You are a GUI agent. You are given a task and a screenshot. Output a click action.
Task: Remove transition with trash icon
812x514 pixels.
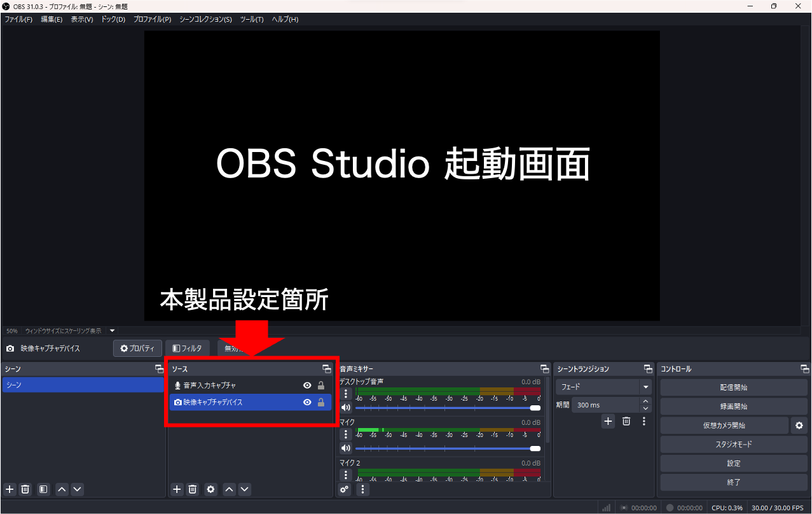tap(626, 421)
